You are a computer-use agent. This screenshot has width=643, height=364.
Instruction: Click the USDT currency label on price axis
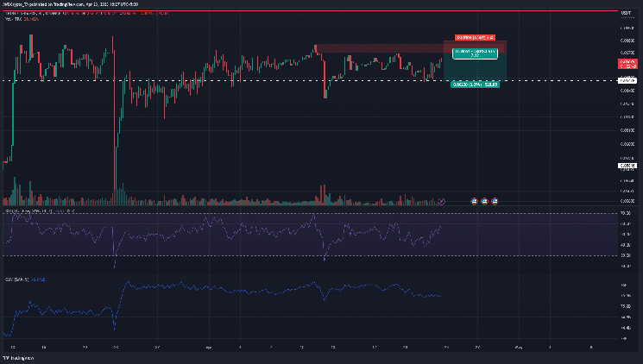coord(626,14)
